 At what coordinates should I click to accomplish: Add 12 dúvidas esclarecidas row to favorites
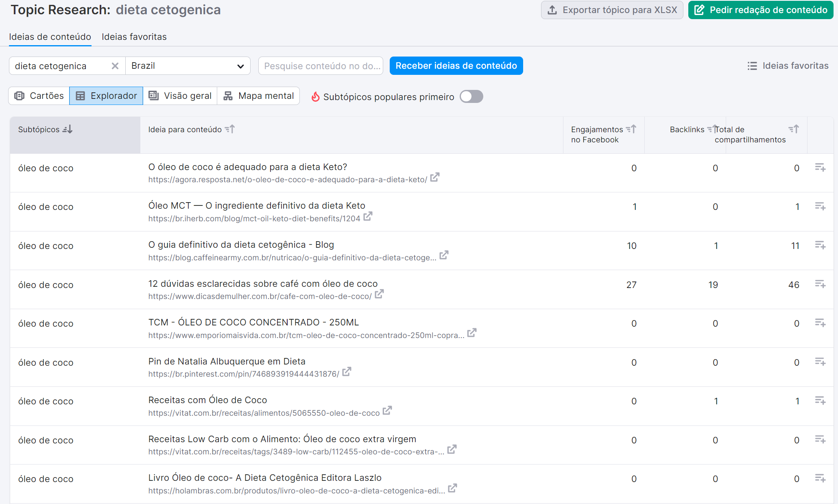pyautogui.click(x=820, y=284)
